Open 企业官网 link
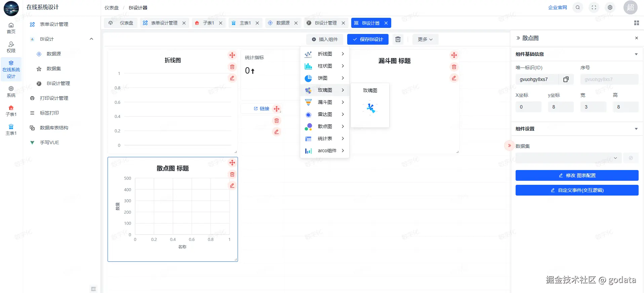644x293 pixels. pyautogui.click(x=558, y=7)
